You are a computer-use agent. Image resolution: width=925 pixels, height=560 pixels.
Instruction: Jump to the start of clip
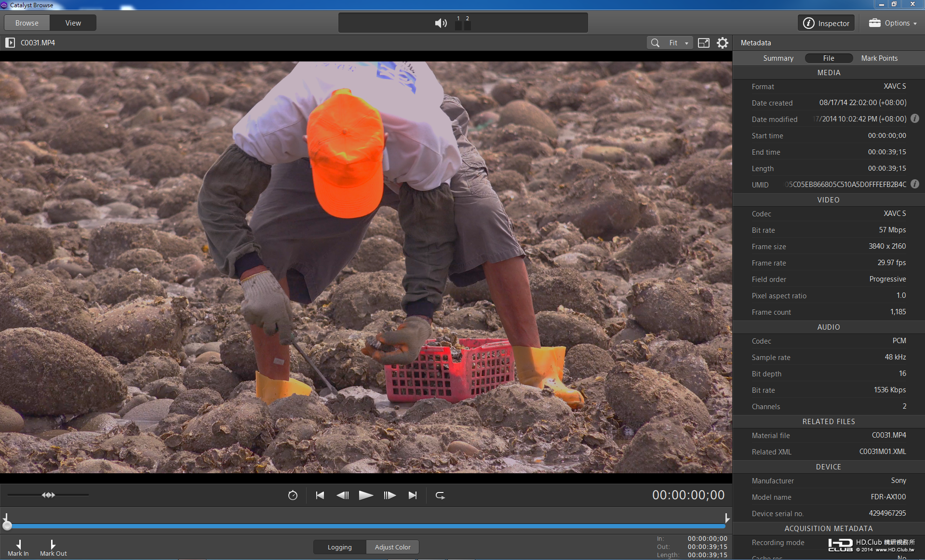point(320,495)
